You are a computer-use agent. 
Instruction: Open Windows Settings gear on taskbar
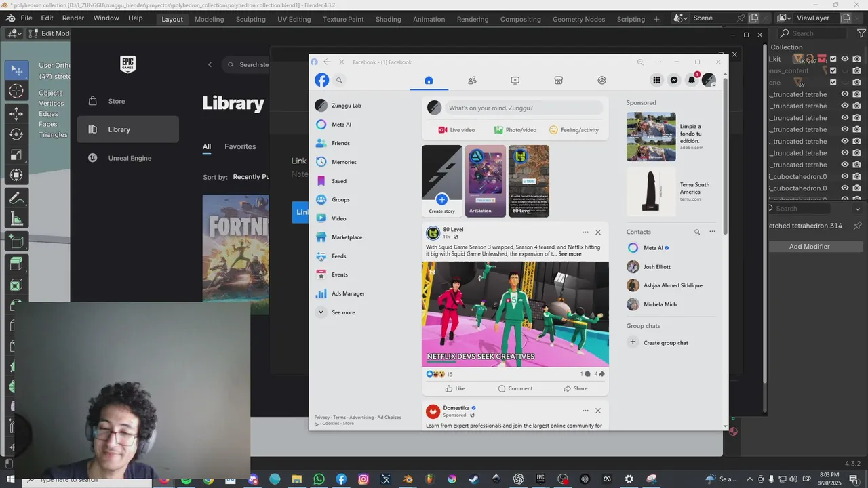[x=629, y=479]
